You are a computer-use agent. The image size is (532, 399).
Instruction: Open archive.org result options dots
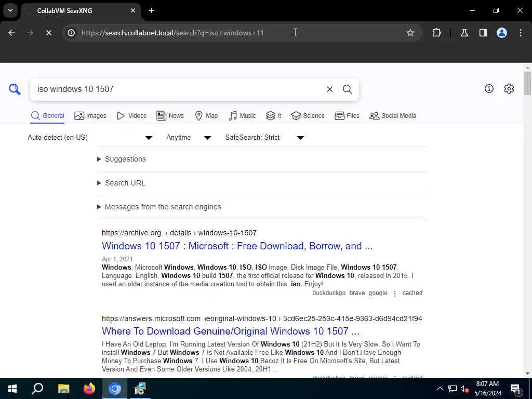(395, 294)
